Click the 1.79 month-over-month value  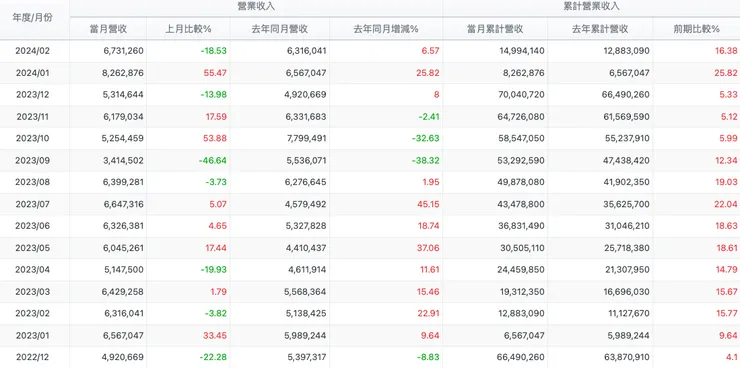[x=219, y=292]
